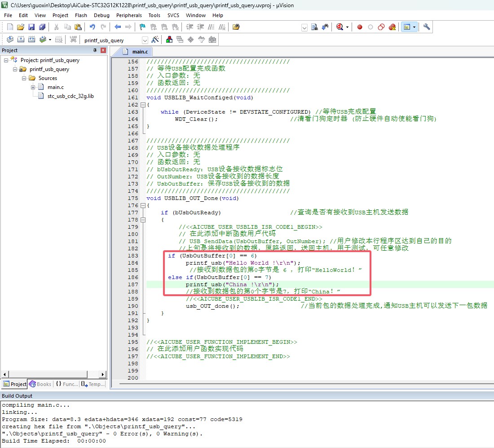494x448 pixels.
Task: Click the project panel scroll left arrow
Action: click(5, 375)
